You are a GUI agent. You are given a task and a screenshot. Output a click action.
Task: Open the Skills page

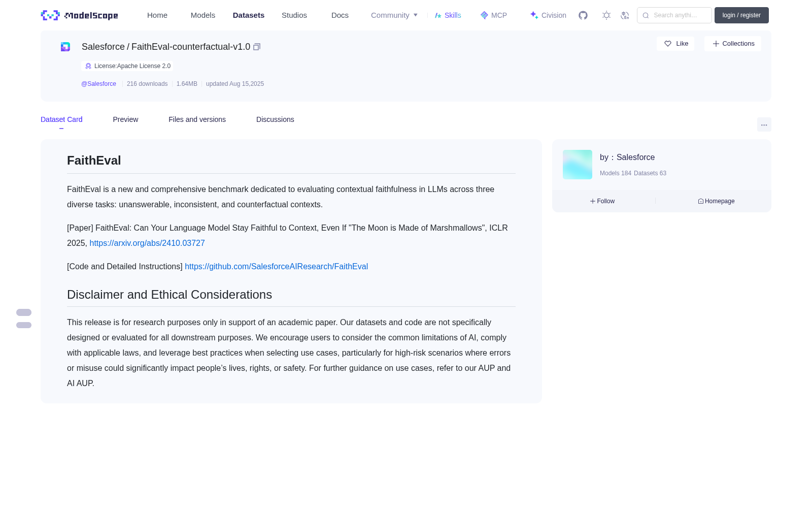click(x=448, y=15)
